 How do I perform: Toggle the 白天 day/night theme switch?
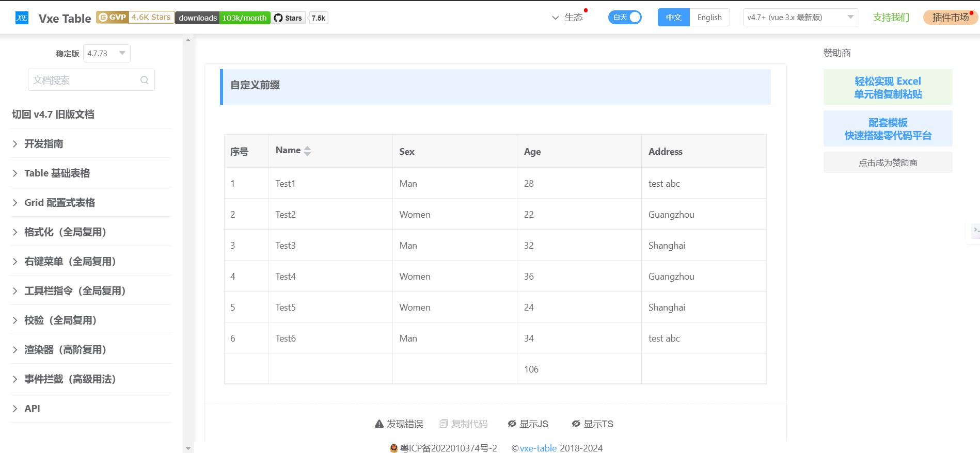[x=625, y=18]
